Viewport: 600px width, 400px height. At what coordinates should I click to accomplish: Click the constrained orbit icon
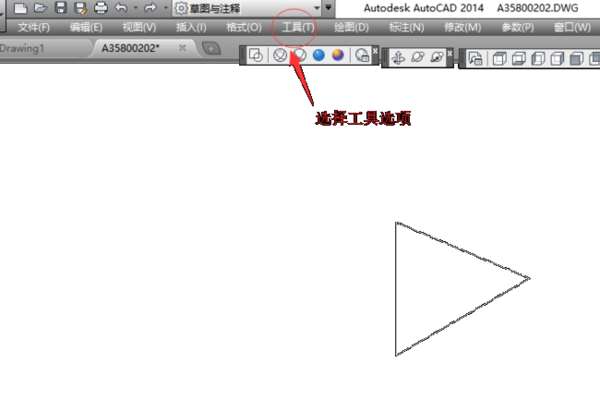[399, 58]
